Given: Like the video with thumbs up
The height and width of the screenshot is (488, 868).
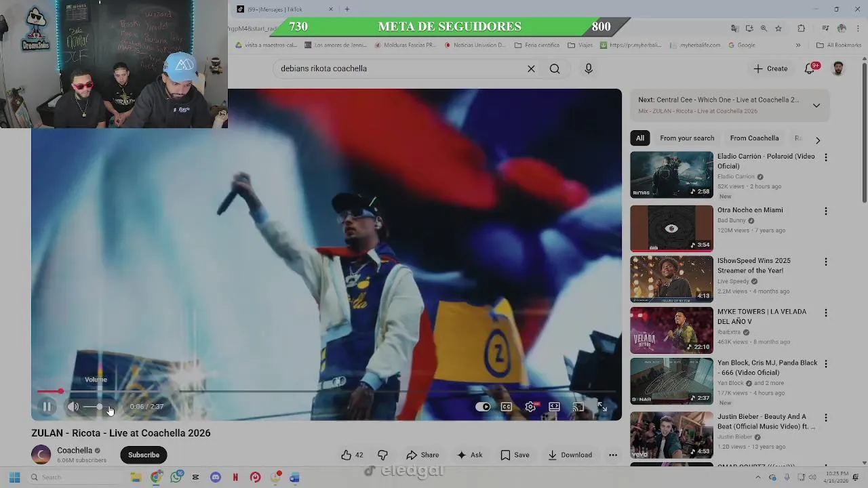Looking at the screenshot, I should pos(352,455).
